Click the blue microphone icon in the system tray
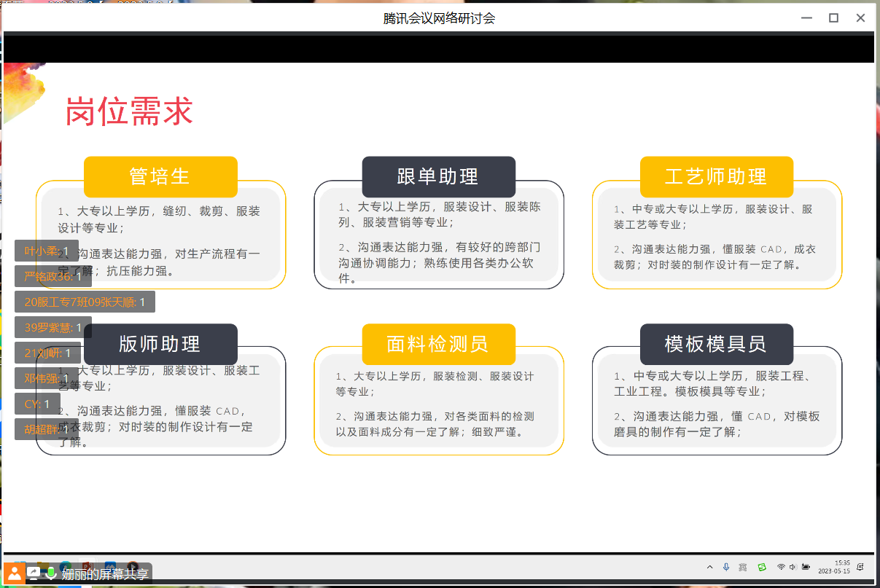 [726, 567]
